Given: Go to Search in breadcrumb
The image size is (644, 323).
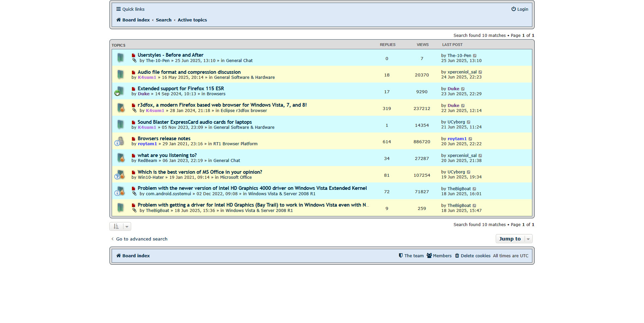Looking at the screenshot, I should 163,20.
